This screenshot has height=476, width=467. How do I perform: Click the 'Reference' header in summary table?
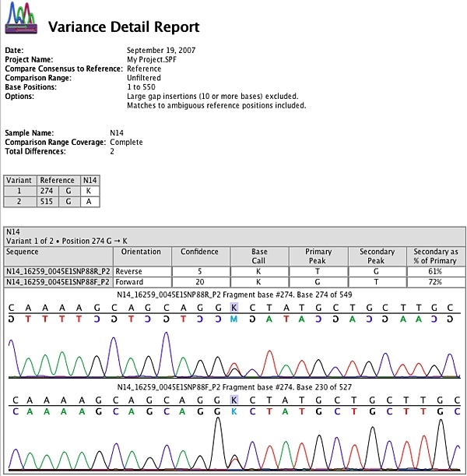(58, 180)
